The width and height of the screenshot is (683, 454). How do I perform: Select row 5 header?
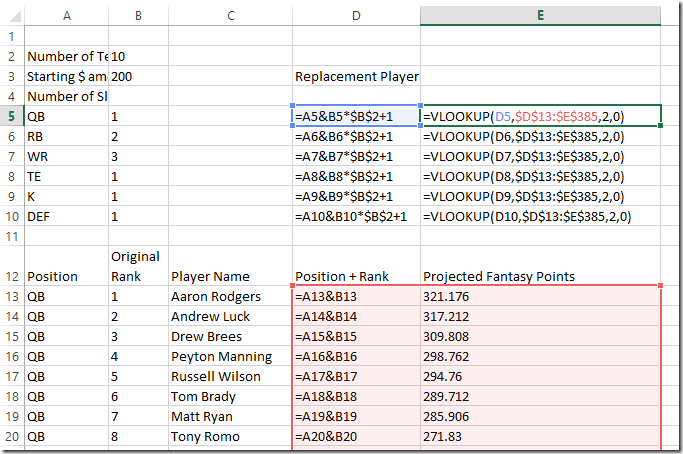click(x=12, y=116)
